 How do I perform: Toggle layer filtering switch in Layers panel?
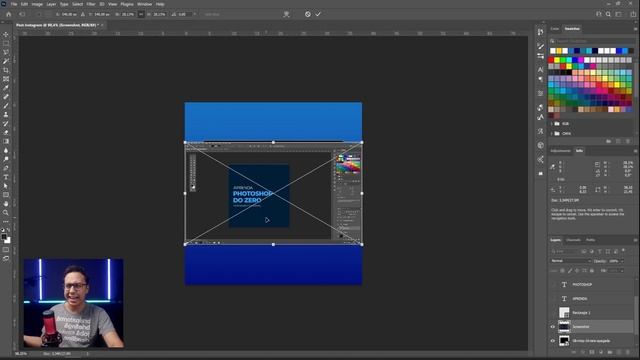[623, 251]
